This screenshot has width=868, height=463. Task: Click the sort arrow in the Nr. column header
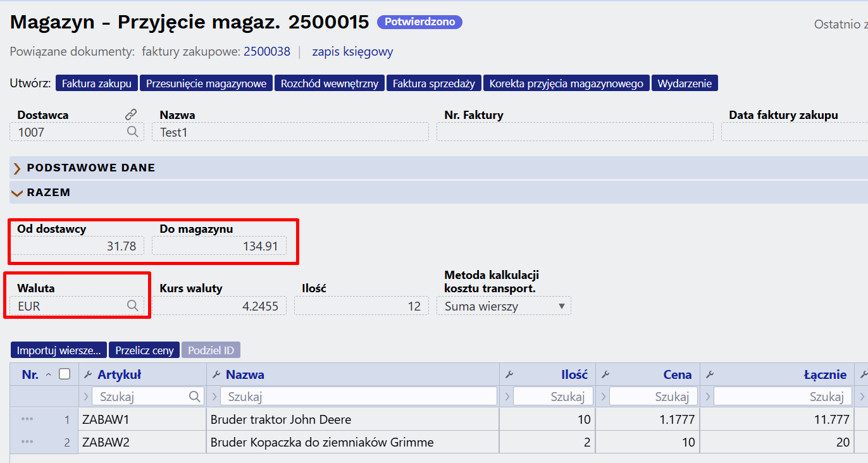coord(49,375)
